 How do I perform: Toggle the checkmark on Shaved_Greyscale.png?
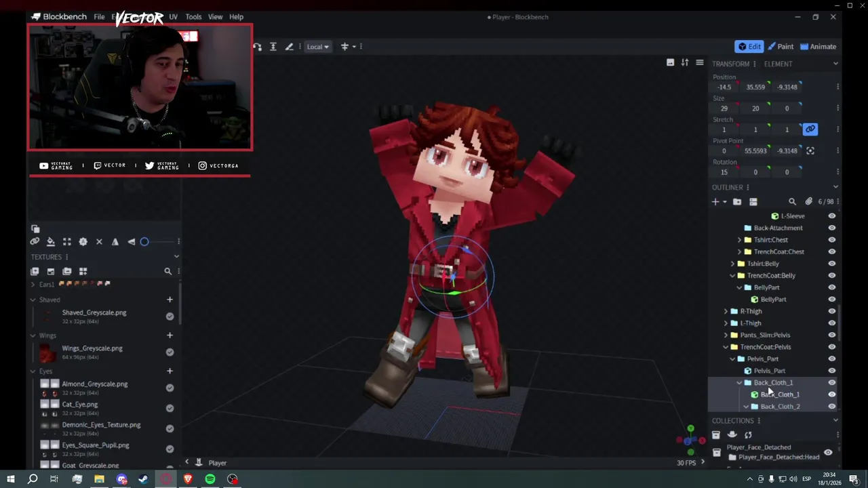click(x=170, y=317)
